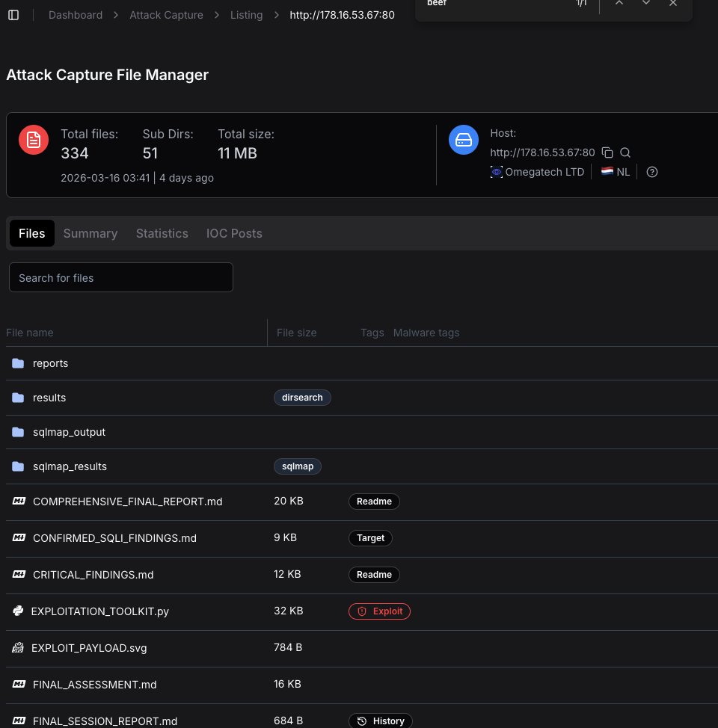
Task: Click Readme tag on COMPREHENSIVE_FINAL_REPORT.md row
Action: pyautogui.click(x=374, y=502)
